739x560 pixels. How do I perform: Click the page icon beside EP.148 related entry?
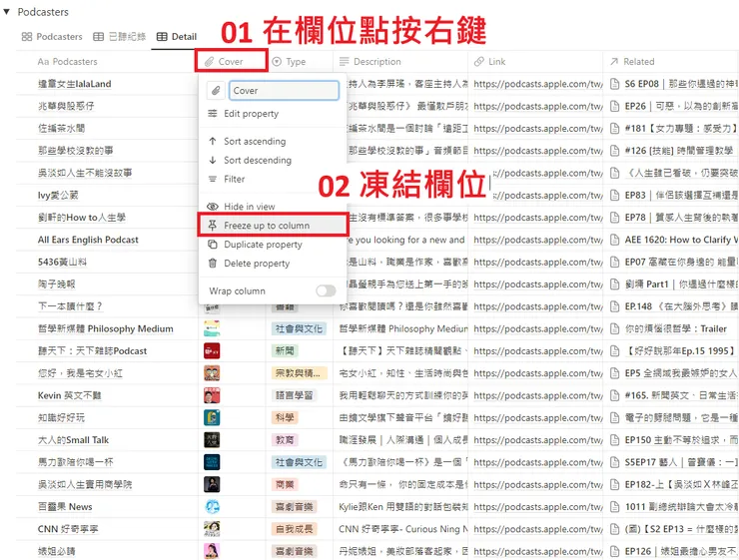click(614, 306)
